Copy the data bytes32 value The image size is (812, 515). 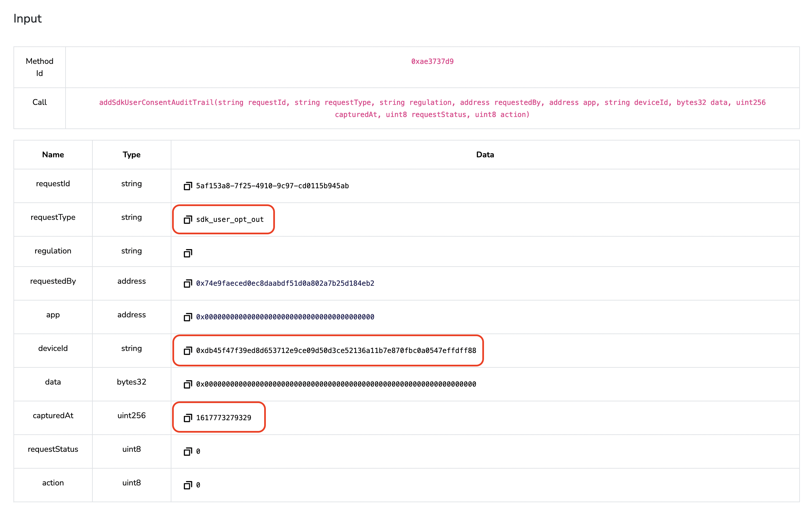tap(188, 384)
